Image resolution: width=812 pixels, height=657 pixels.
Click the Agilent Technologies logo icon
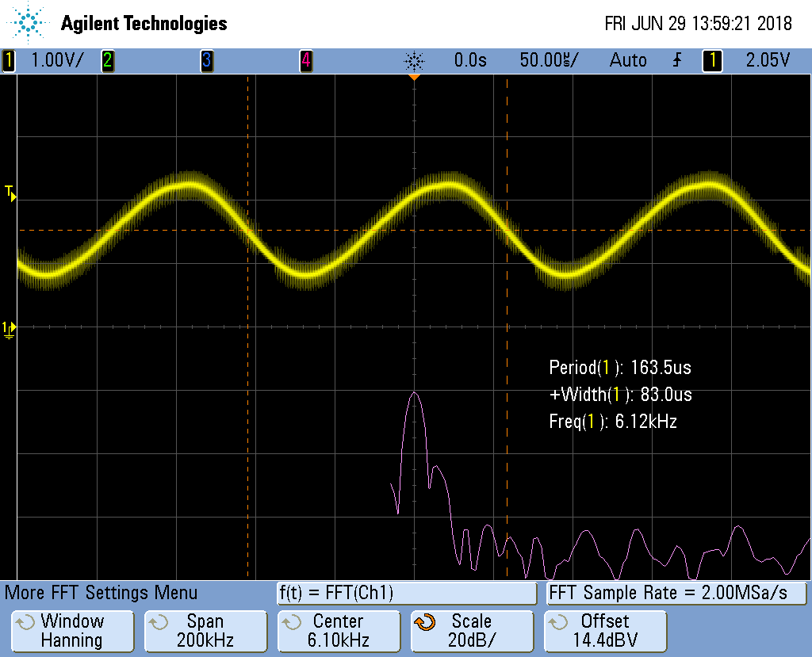[x=29, y=22]
